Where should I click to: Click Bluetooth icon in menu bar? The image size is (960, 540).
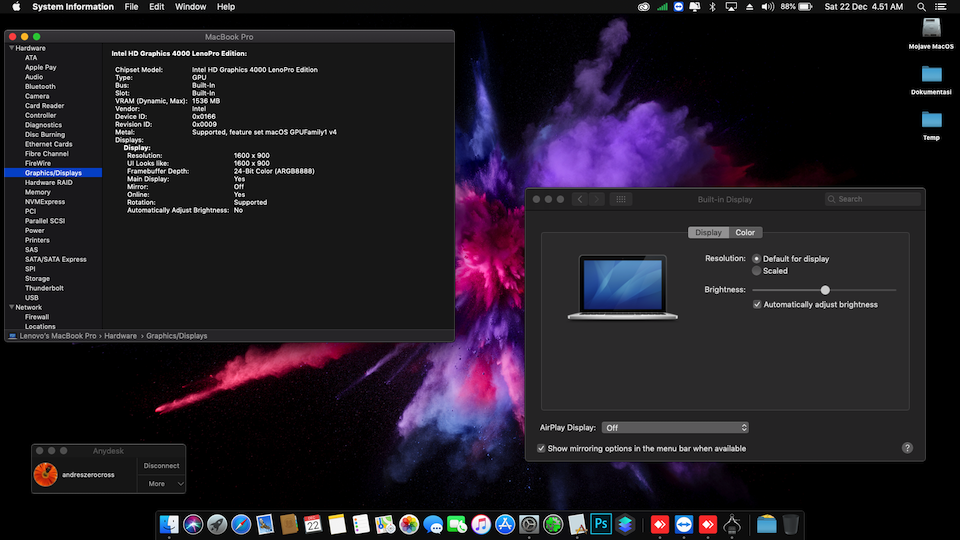712,7
